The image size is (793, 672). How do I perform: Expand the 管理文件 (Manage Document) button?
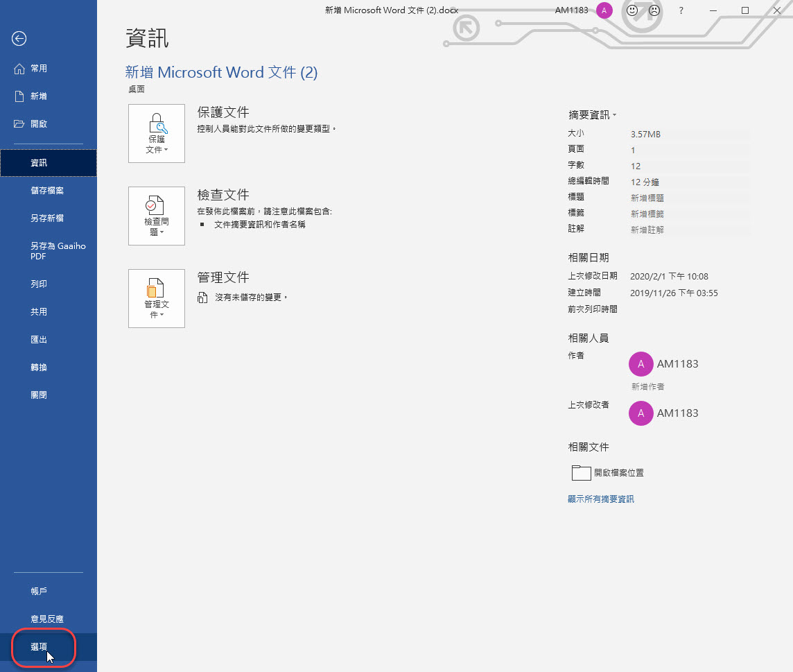tap(156, 299)
